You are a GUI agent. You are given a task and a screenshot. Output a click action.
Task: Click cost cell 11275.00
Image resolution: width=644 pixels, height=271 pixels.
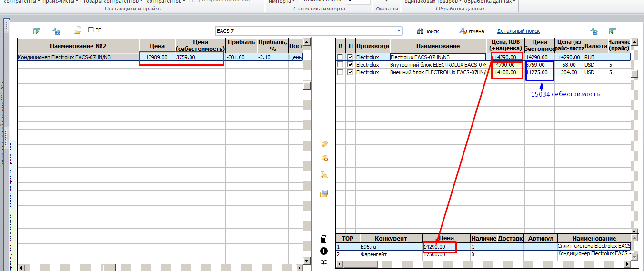click(540, 72)
